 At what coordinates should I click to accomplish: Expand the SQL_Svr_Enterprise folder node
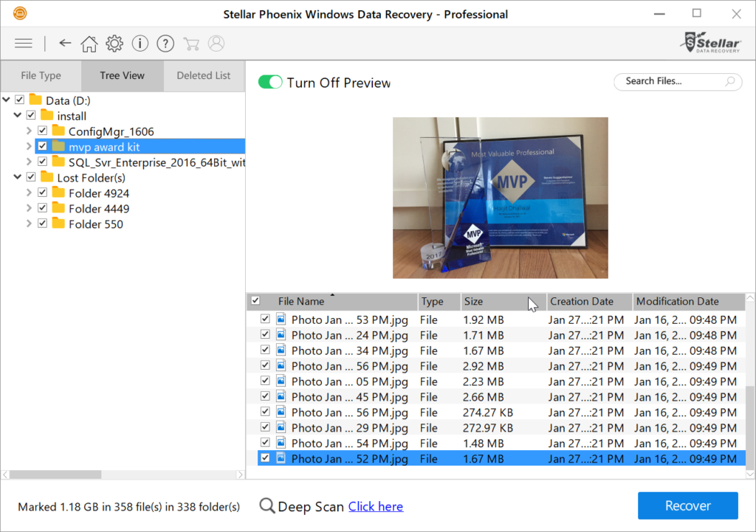point(29,162)
